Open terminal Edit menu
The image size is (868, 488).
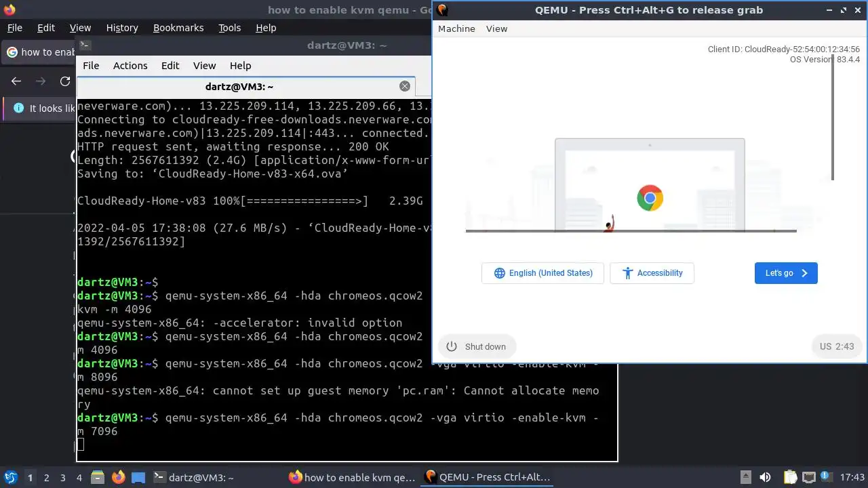pyautogui.click(x=170, y=66)
